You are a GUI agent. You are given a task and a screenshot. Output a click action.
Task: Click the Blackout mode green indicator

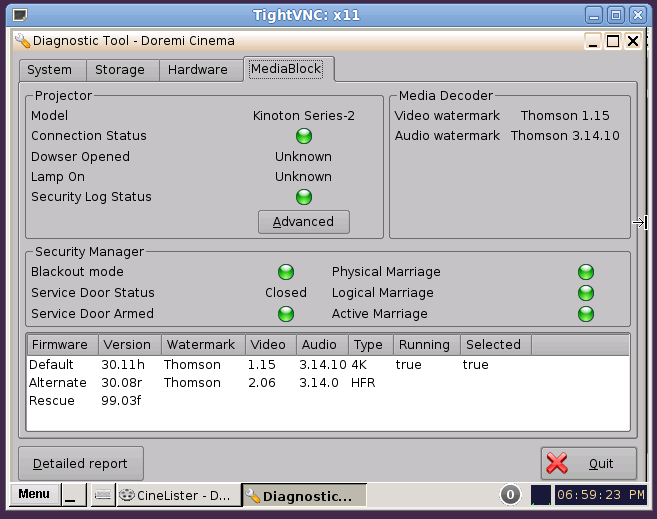(286, 272)
